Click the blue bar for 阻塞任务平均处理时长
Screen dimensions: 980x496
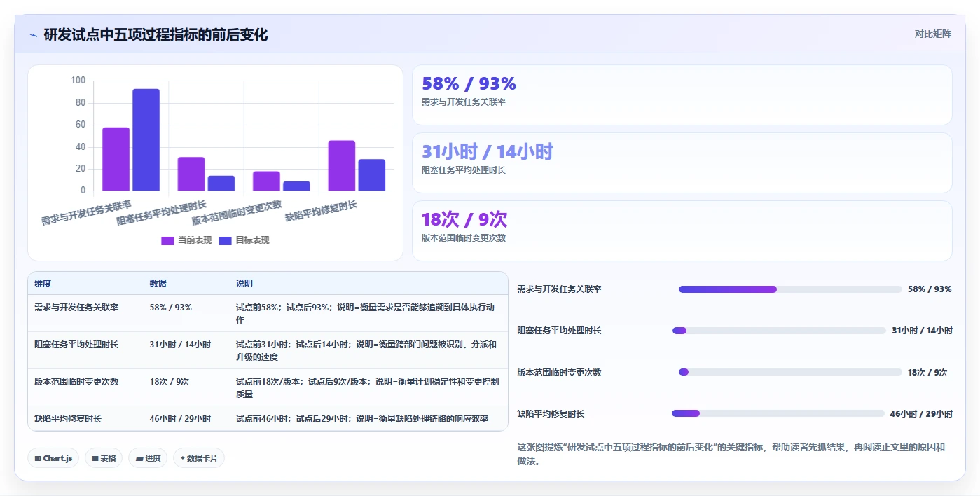tap(221, 183)
